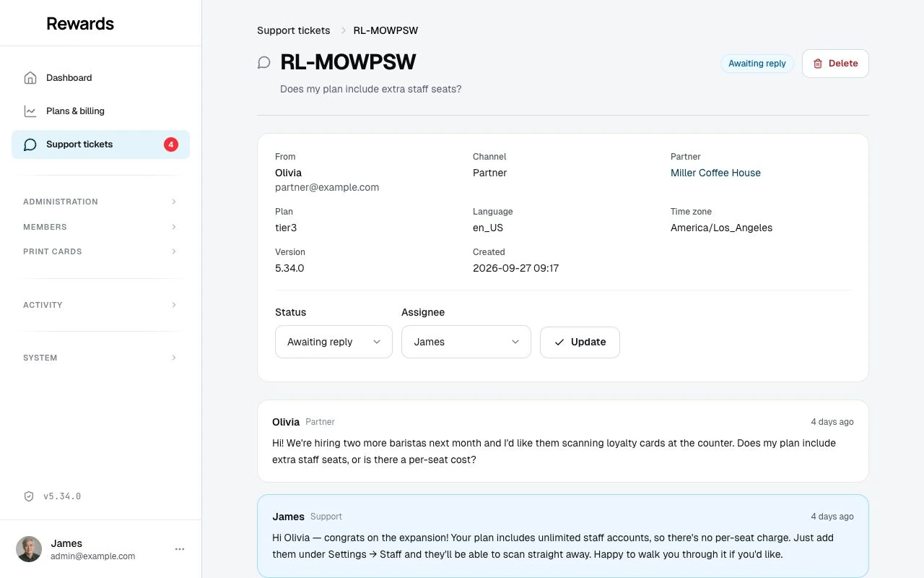Select Support tickets in the sidebar

100,144
